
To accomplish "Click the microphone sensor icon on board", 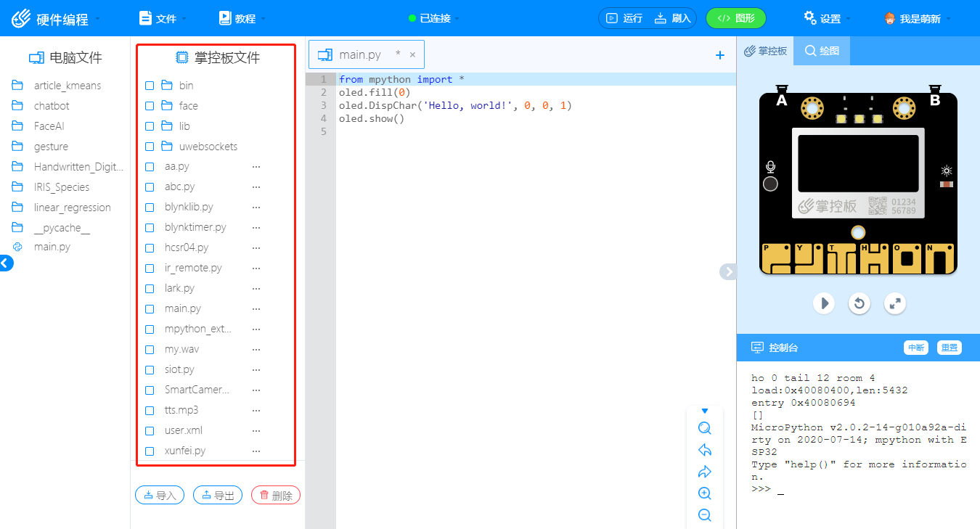I will click(770, 168).
